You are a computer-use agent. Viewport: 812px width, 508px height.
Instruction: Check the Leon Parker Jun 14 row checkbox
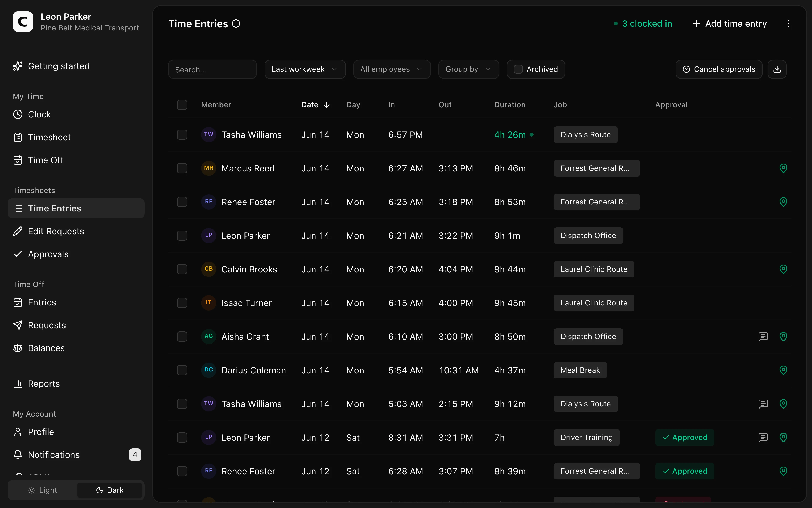tap(182, 236)
